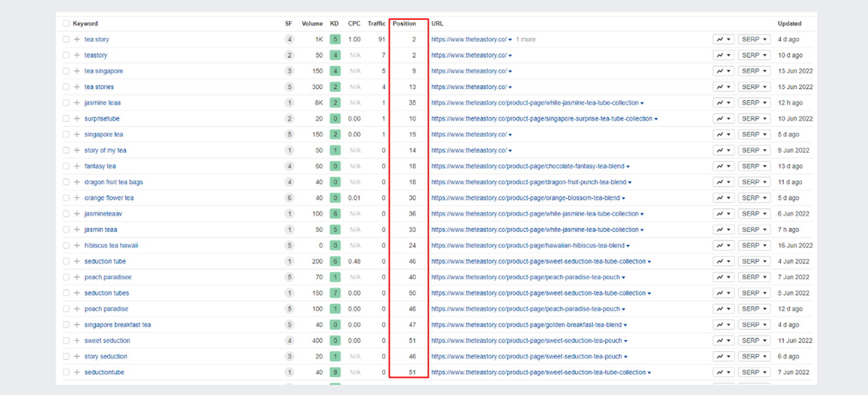Add 'jasmineteaav' keyword with plus icon
The image size is (868, 395).
(x=77, y=214)
